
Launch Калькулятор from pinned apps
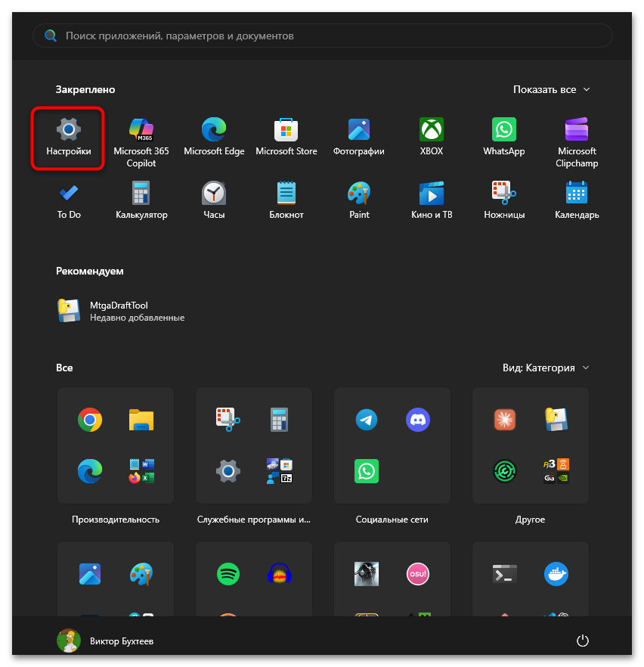pyautogui.click(x=141, y=200)
